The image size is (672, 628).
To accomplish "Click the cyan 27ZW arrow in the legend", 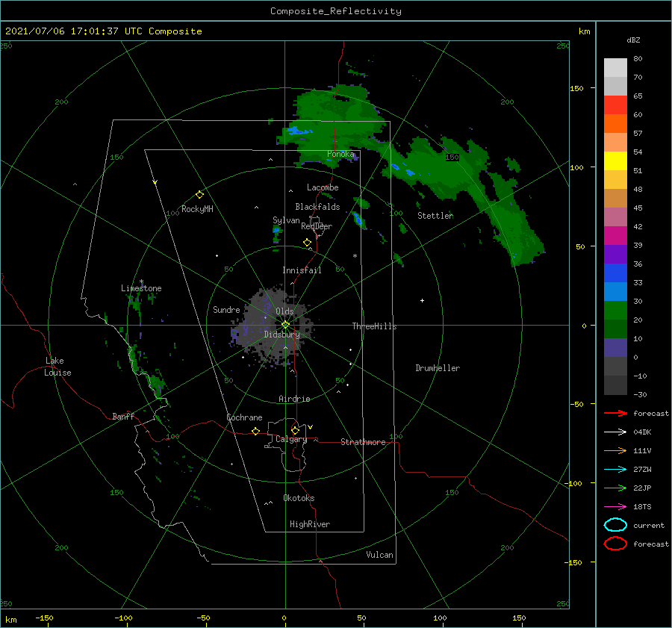I will coord(615,470).
